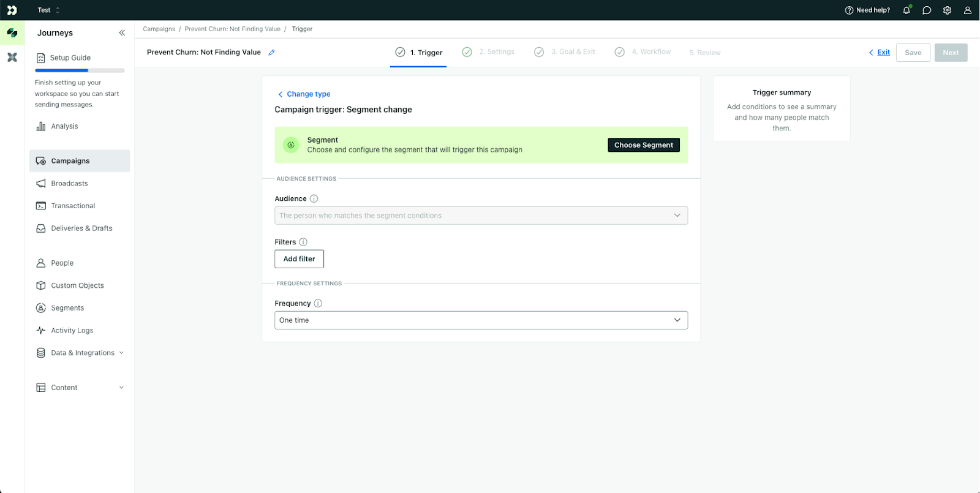Click the Setup Guide checklist icon
This screenshot has width=980, height=493.
(x=41, y=58)
